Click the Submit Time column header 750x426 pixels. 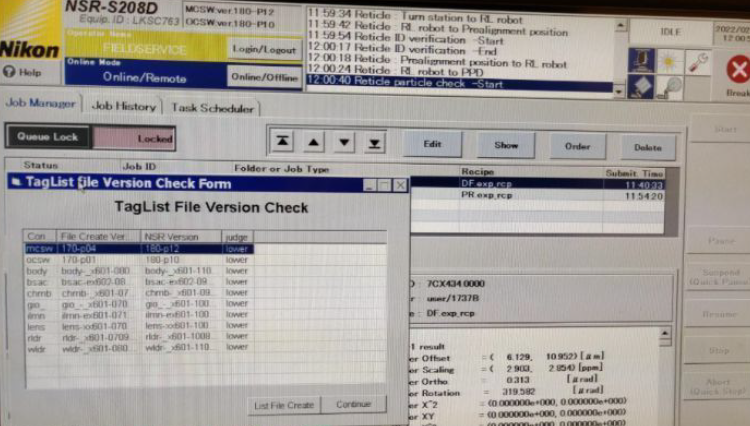click(634, 173)
